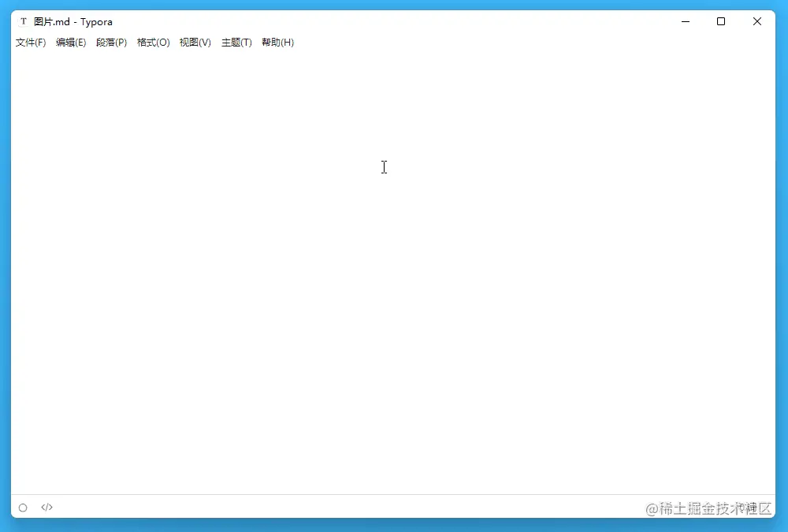Click the minimize window icon
788x532 pixels.
click(685, 21)
